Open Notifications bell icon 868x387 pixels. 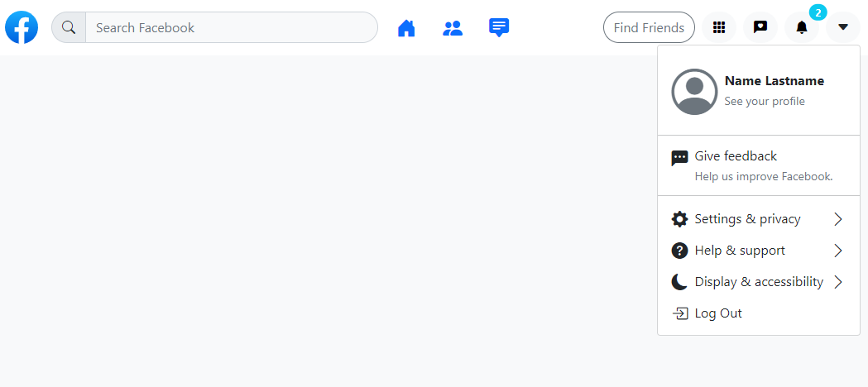(x=801, y=27)
